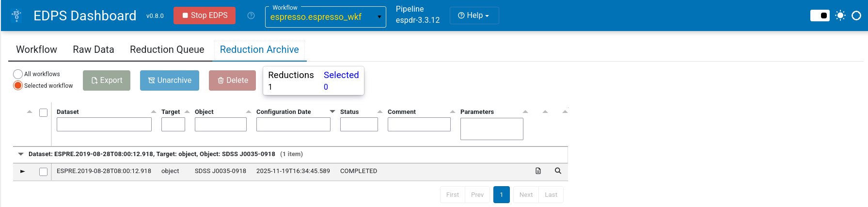Click the EDPS Dashboard title
Image resolution: width=868 pixels, height=207 pixels.
[x=85, y=16]
